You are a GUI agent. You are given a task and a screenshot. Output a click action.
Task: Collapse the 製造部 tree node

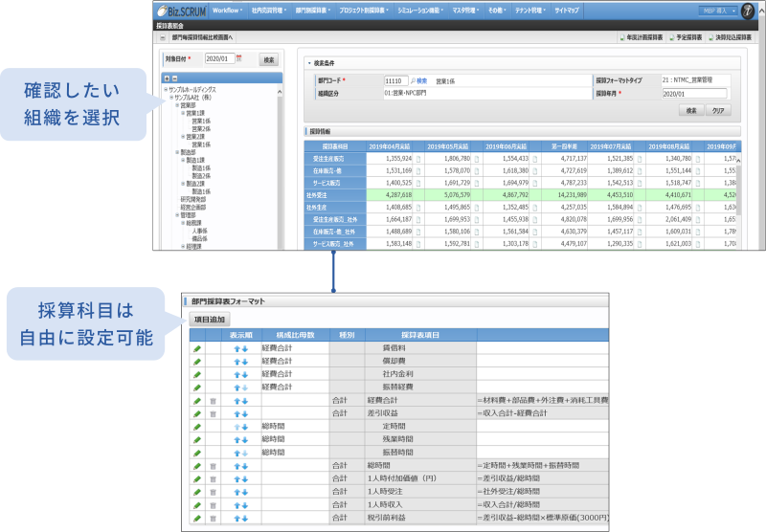pos(177,151)
